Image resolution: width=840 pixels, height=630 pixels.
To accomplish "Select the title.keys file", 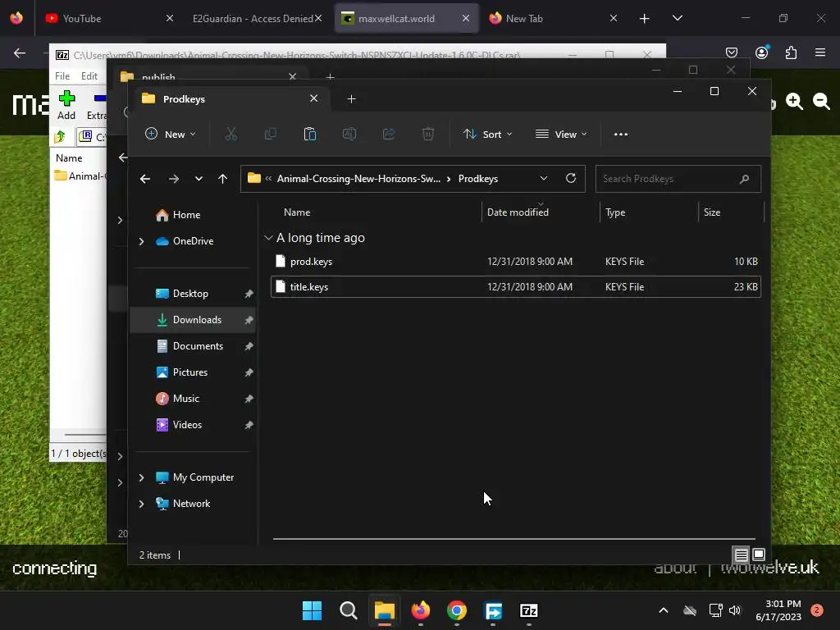I will pos(515,286).
